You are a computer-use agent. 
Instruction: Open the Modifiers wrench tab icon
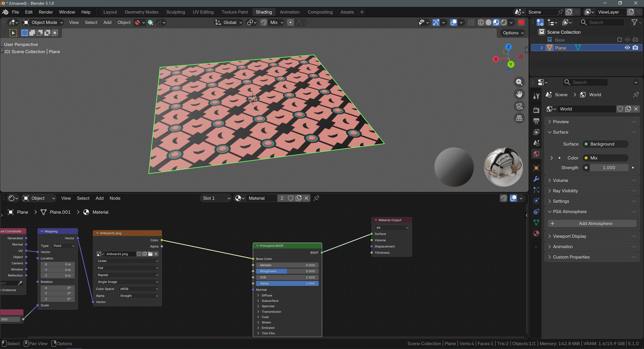click(536, 179)
